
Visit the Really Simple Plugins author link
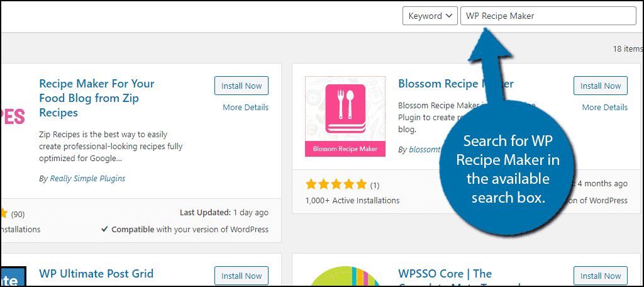click(87, 179)
